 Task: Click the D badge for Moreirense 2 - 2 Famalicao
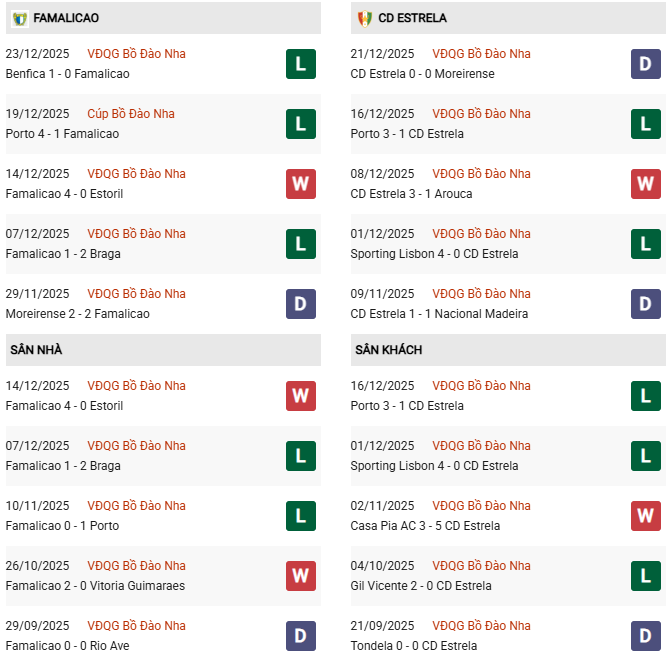point(301,304)
